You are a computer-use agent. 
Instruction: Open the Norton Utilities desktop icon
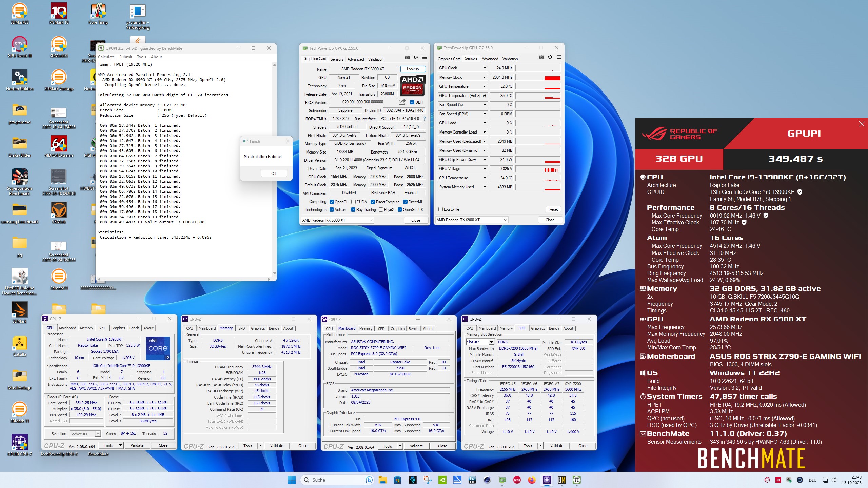19,80
